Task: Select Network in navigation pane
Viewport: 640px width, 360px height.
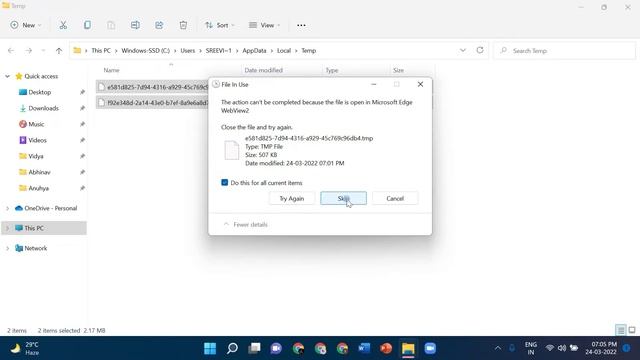Action: point(36,248)
